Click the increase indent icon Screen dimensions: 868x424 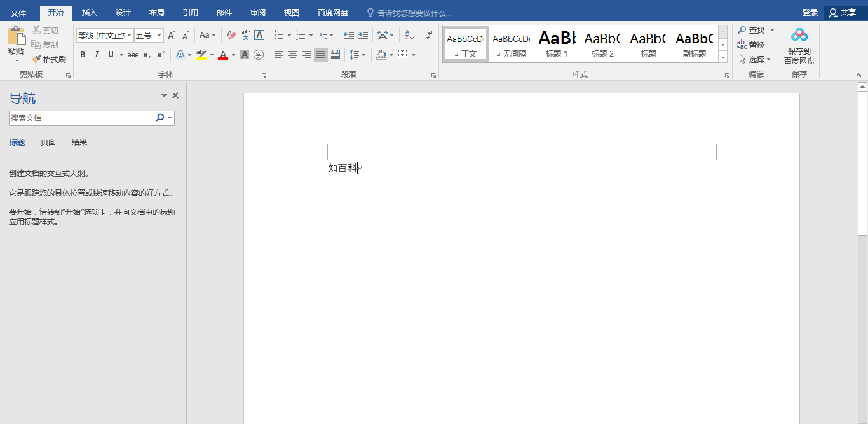[x=363, y=35]
